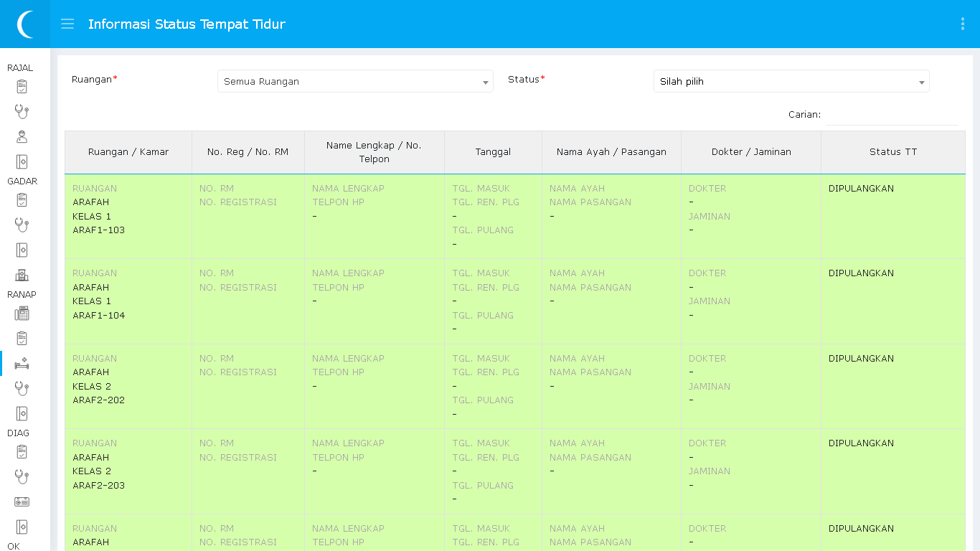Select the room code ARAF1-103
980x551 pixels.
coord(99,230)
